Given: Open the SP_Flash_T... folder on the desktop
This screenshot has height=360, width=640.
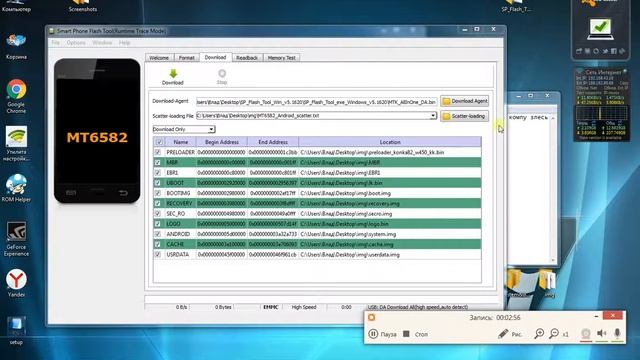Looking at the screenshot, I should click(x=516, y=6).
